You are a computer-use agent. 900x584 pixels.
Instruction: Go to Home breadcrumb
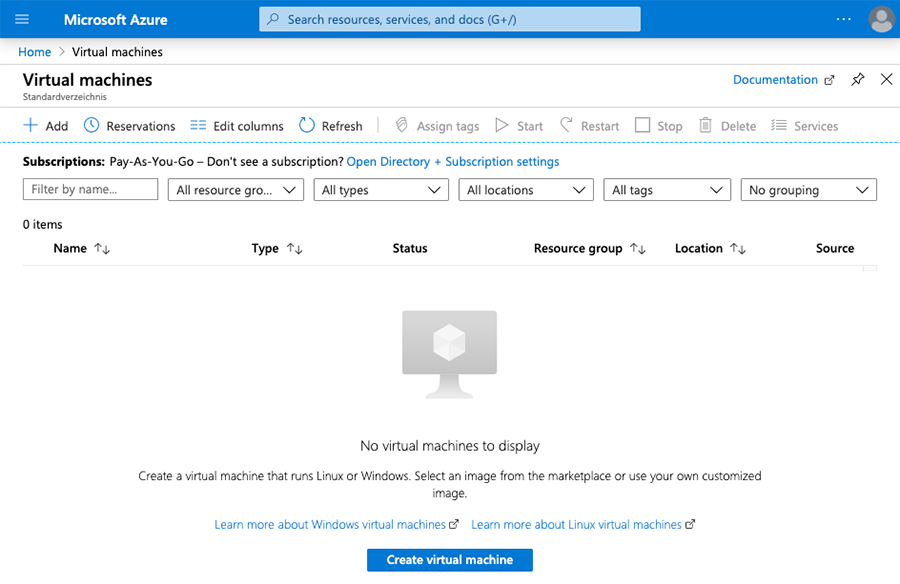click(34, 52)
